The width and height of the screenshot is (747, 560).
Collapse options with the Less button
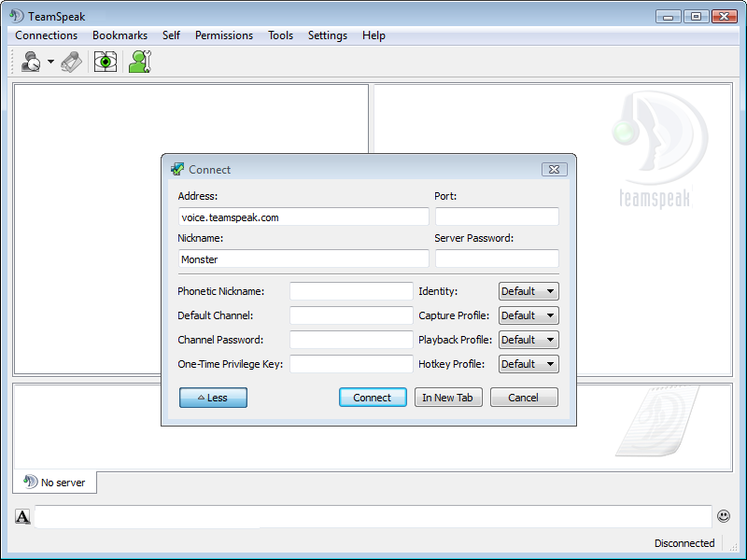click(x=213, y=398)
